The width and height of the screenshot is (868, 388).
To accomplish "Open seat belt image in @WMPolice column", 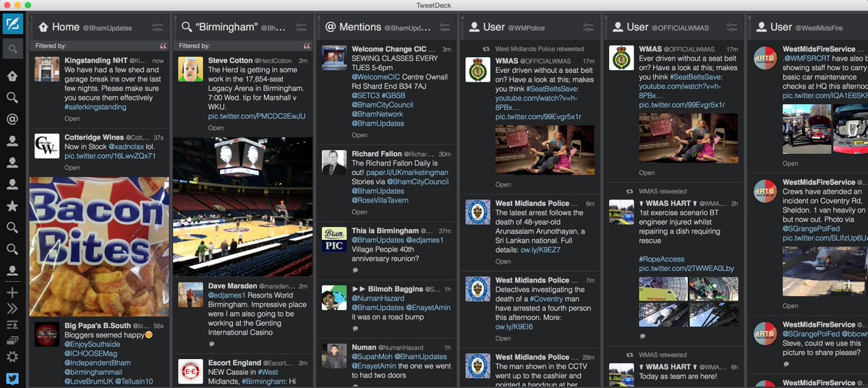I will click(545, 150).
